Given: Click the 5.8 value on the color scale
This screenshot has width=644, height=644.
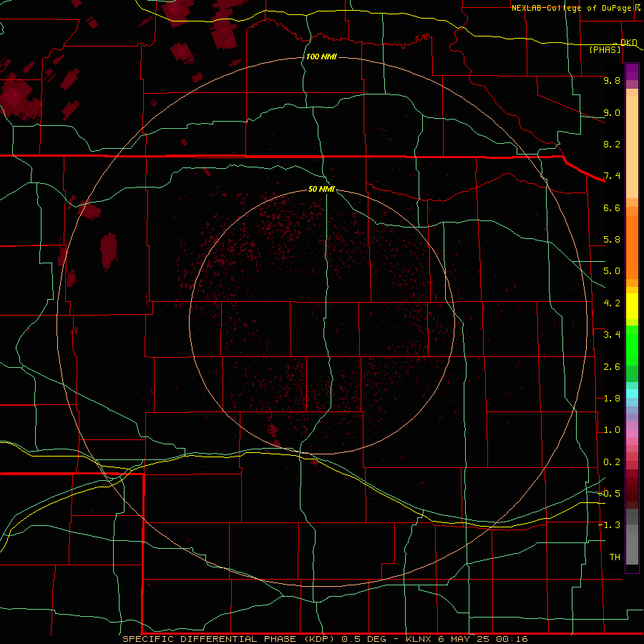Looking at the screenshot, I should tap(612, 240).
